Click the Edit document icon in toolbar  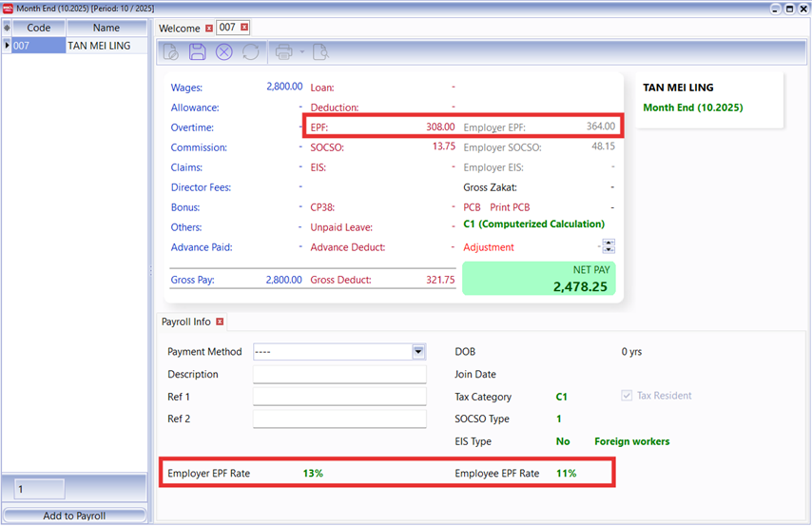click(171, 52)
